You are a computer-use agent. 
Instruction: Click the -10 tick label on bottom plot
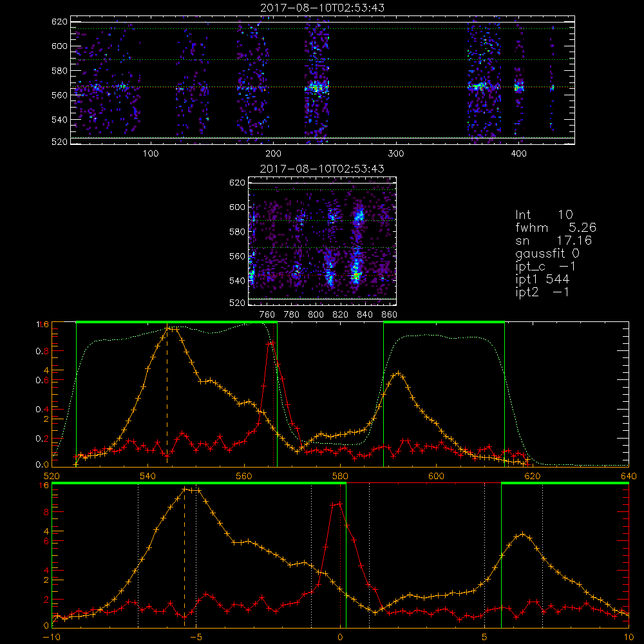(x=52, y=638)
